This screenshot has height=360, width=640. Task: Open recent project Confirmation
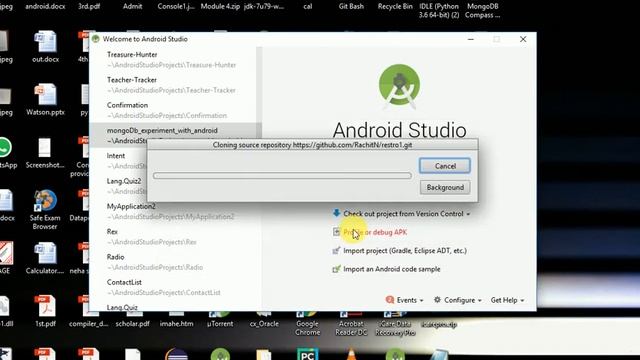pyautogui.click(x=173, y=110)
